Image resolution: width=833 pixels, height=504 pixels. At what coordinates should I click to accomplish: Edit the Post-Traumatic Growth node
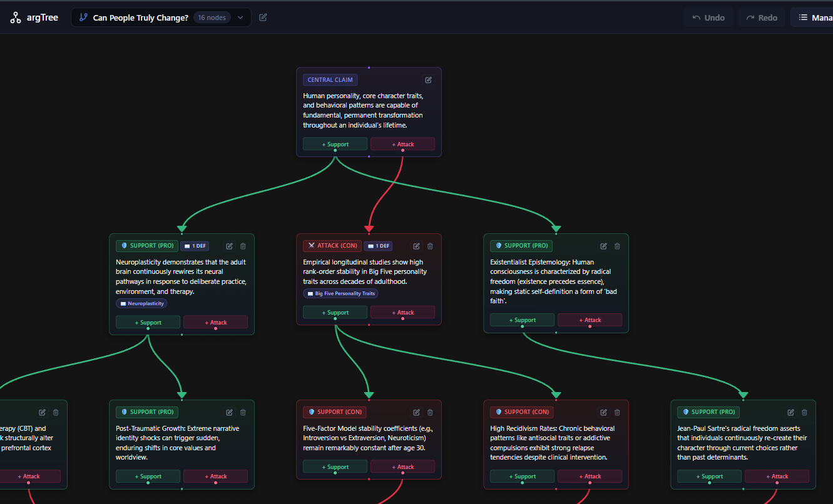229,413
